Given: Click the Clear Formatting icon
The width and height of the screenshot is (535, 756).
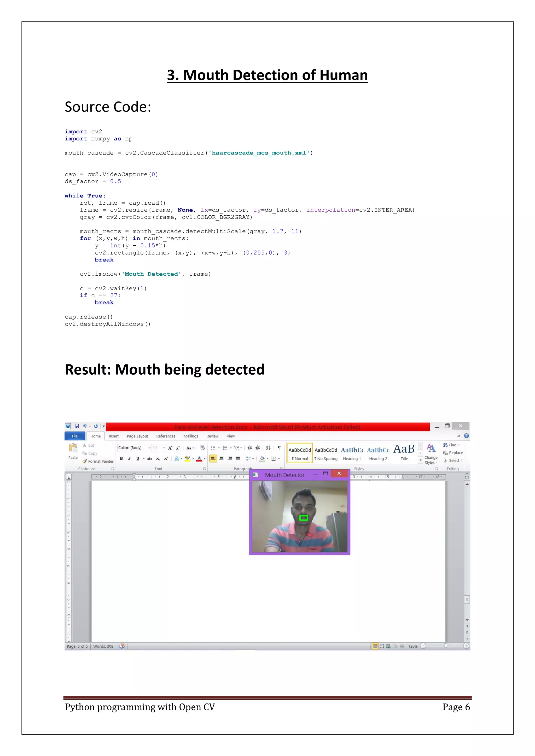Looking at the screenshot, I should pos(202,448).
